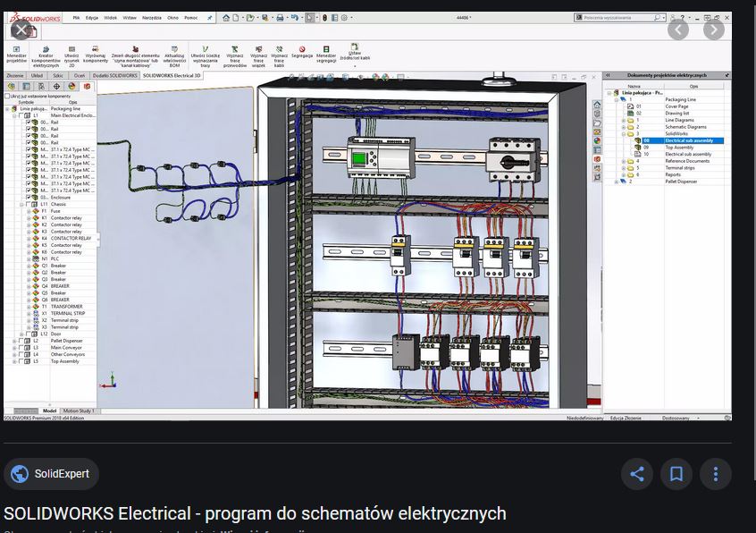Image resolution: width=756 pixels, height=533 pixels.
Task: Launch Kreator komponentów elektrycznych
Action: click(x=46, y=56)
